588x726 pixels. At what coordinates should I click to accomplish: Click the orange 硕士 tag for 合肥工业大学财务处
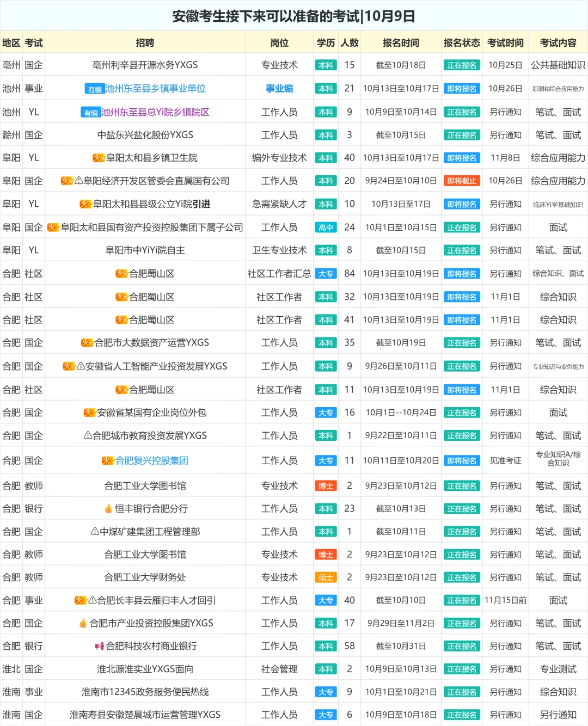(326, 577)
